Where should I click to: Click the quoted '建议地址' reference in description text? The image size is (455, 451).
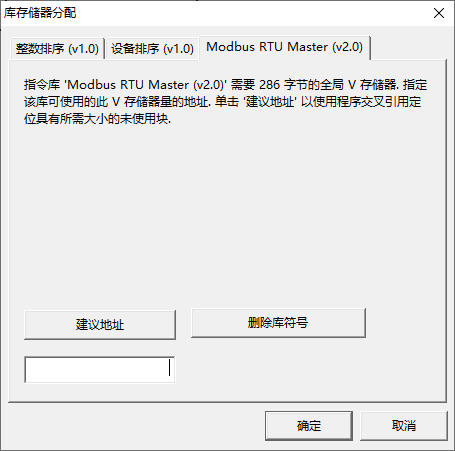coord(270,102)
